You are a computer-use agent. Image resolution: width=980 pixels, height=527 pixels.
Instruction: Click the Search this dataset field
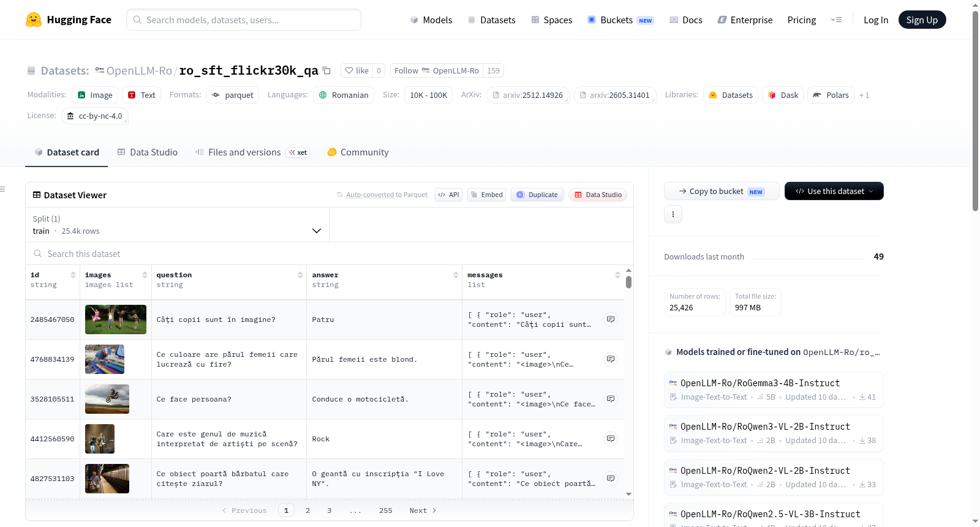(330, 253)
